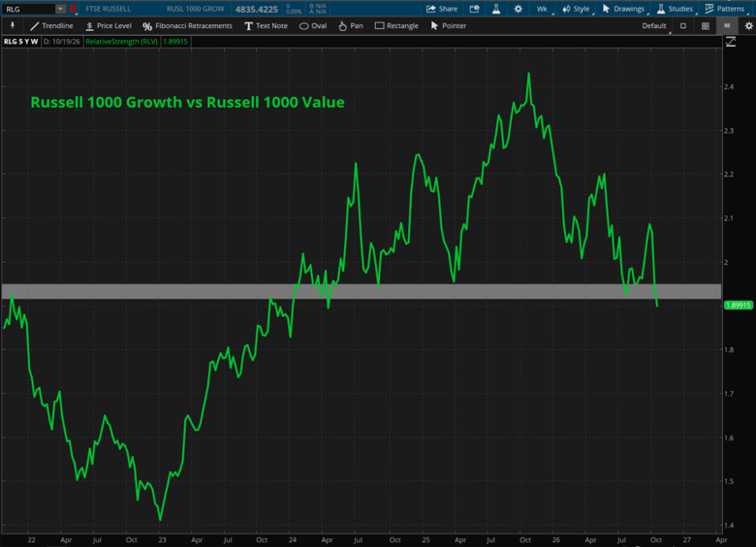Click the red alert flag beside the symbol
This screenshot has width=756, height=547.
pos(73,9)
